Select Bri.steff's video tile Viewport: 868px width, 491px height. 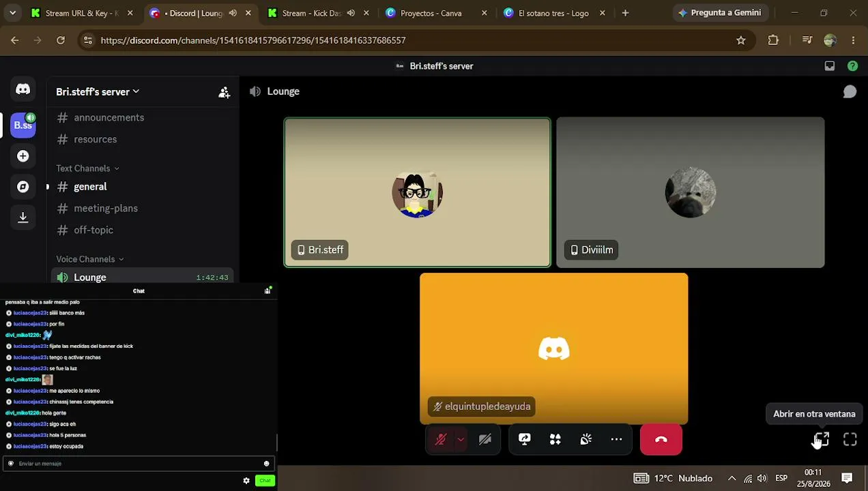[418, 192]
